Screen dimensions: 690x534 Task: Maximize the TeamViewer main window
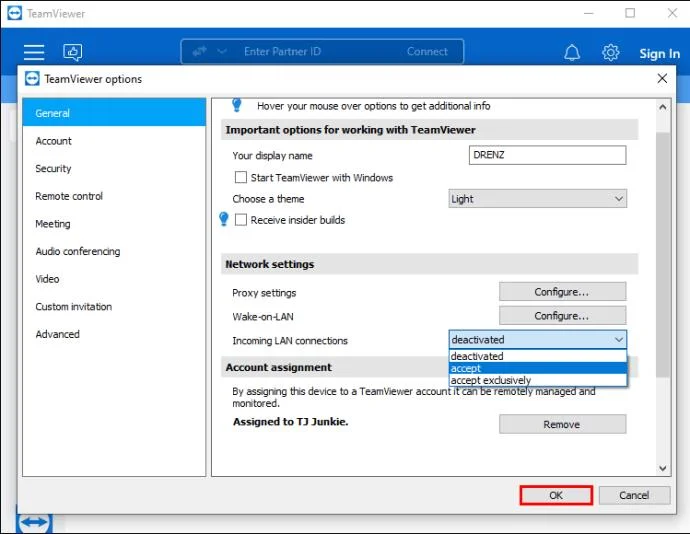click(630, 13)
